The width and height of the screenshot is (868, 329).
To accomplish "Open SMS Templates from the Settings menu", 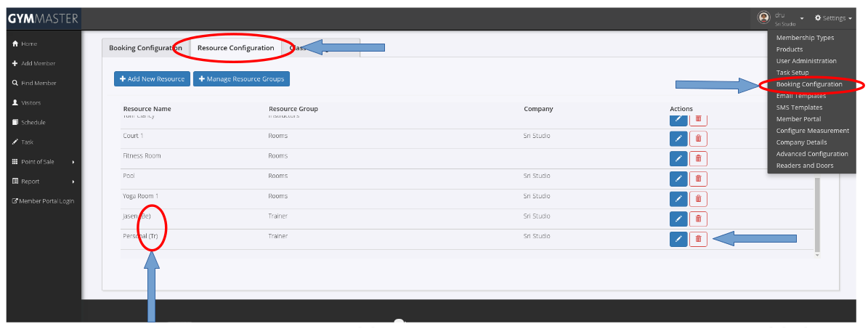I will [799, 107].
